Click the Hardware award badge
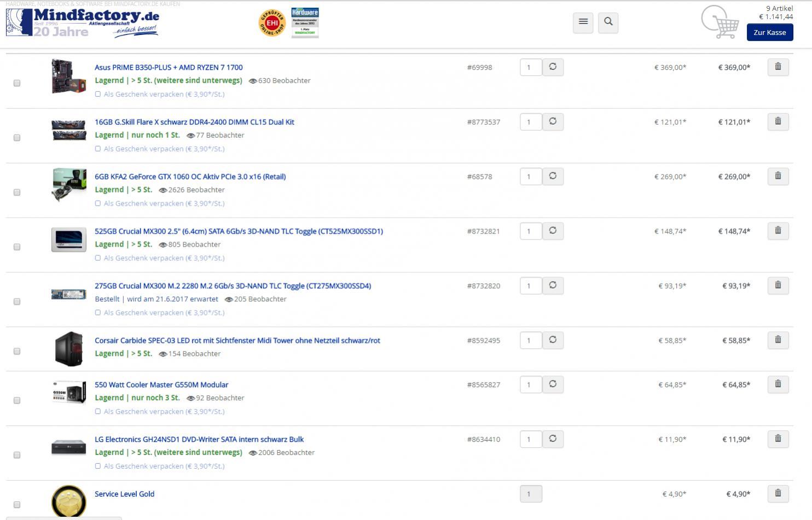Image resolution: width=812 pixels, height=520 pixels. click(x=305, y=22)
